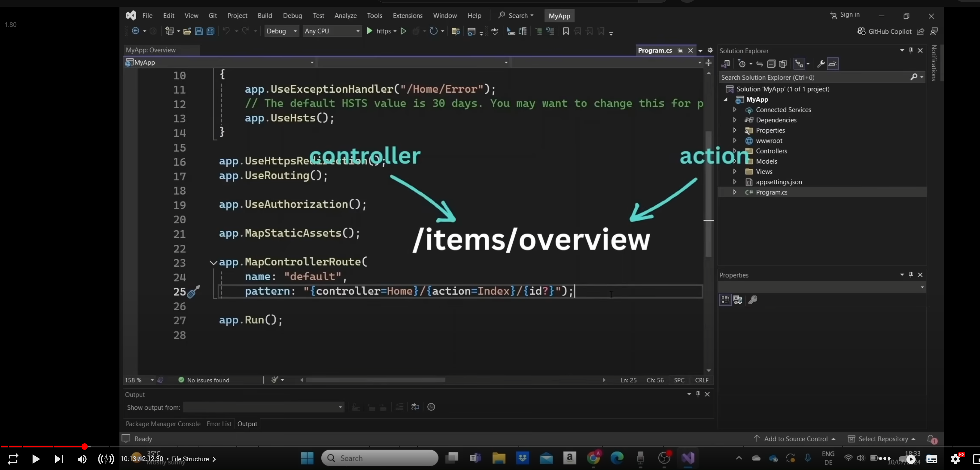Click the GitHub Copilot icon

coord(861,31)
